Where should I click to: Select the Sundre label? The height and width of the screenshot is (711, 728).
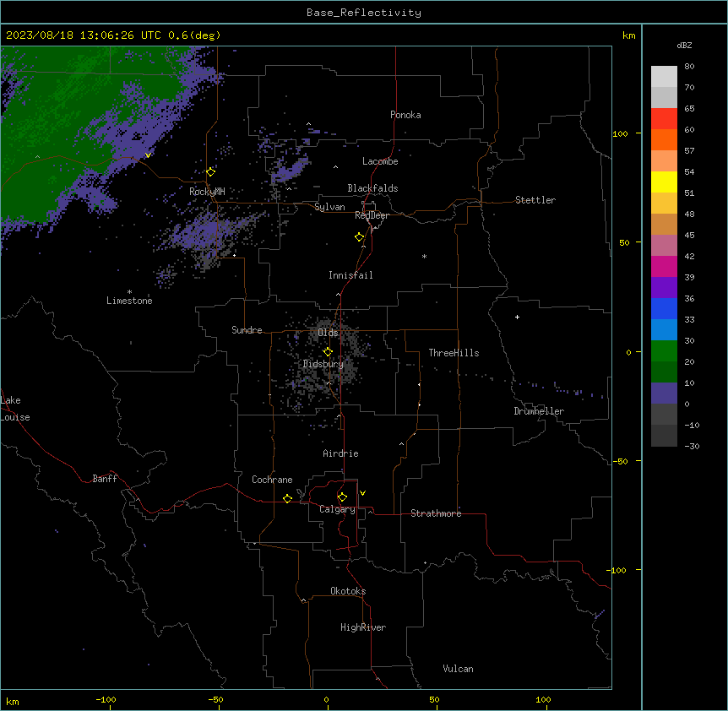[247, 330]
